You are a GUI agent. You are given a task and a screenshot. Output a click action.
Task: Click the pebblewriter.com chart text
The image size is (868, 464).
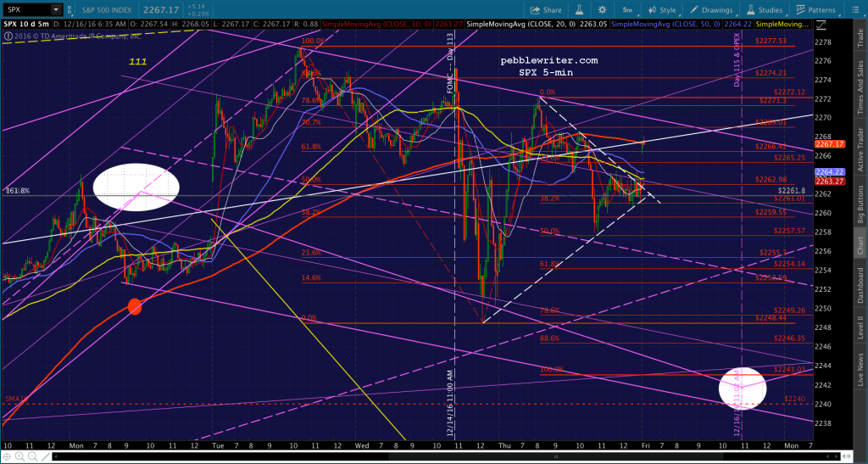(x=549, y=60)
